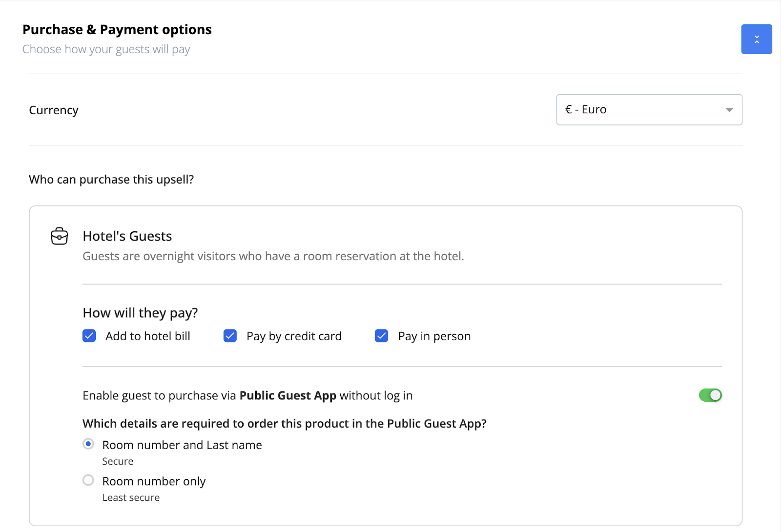The height and width of the screenshot is (532, 781).
Task: Click the 'Add to hotel bill' label text
Action: pyautogui.click(x=147, y=336)
